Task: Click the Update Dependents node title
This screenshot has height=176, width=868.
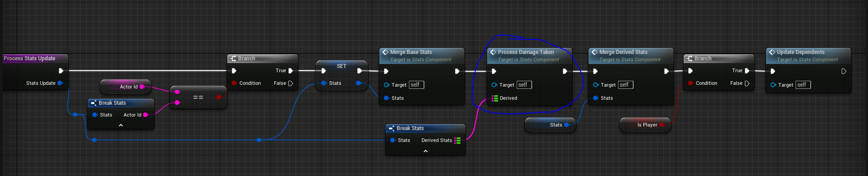Action: pos(801,52)
